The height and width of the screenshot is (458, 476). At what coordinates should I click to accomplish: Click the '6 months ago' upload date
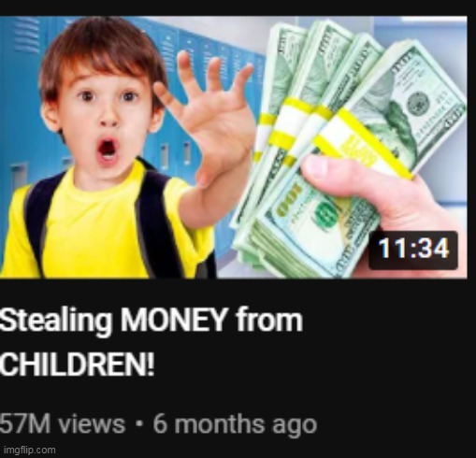pyautogui.click(x=235, y=424)
